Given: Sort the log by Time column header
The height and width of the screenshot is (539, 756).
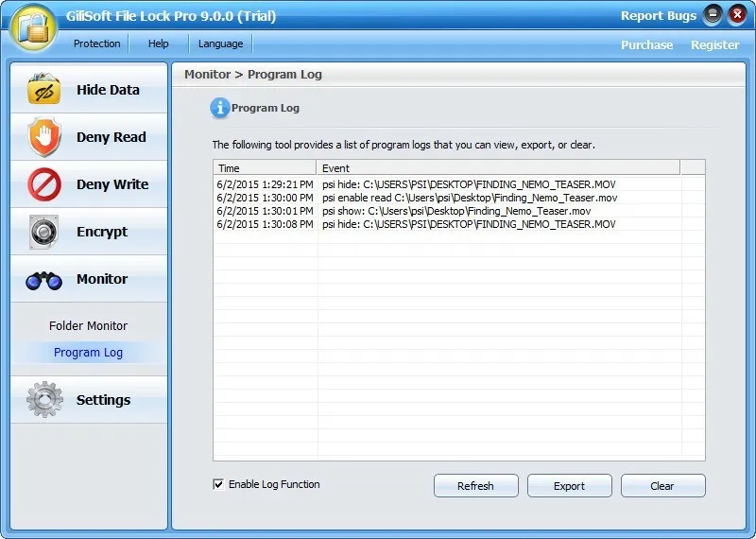Looking at the screenshot, I should point(265,168).
